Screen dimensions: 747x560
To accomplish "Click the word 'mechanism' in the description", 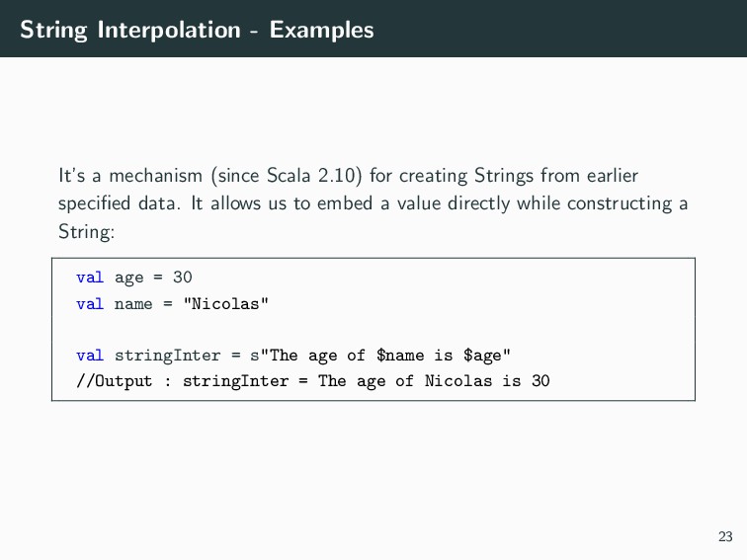I will click(x=156, y=175).
